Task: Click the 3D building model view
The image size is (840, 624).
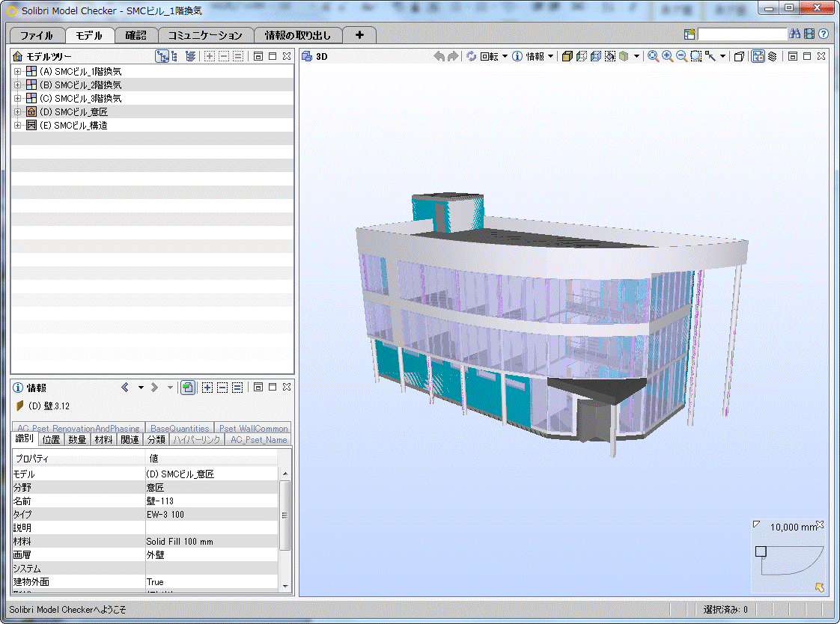Action: point(552,326)
